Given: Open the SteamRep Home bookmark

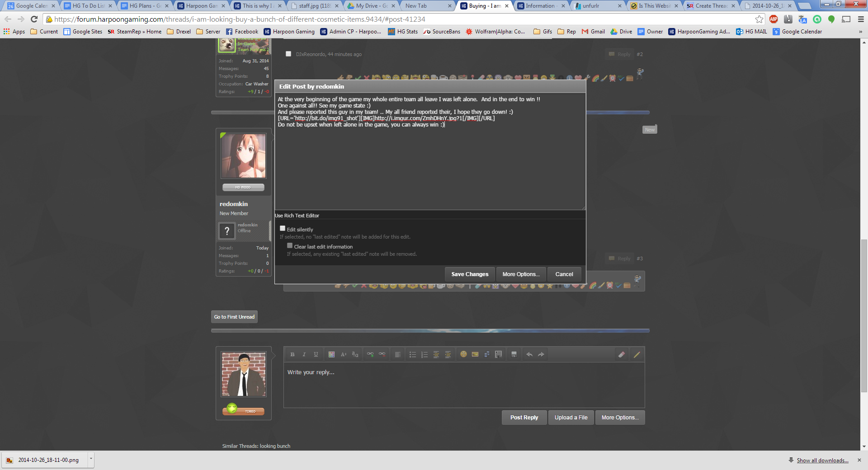Looking at the screenshot, I should coord(135,32).
